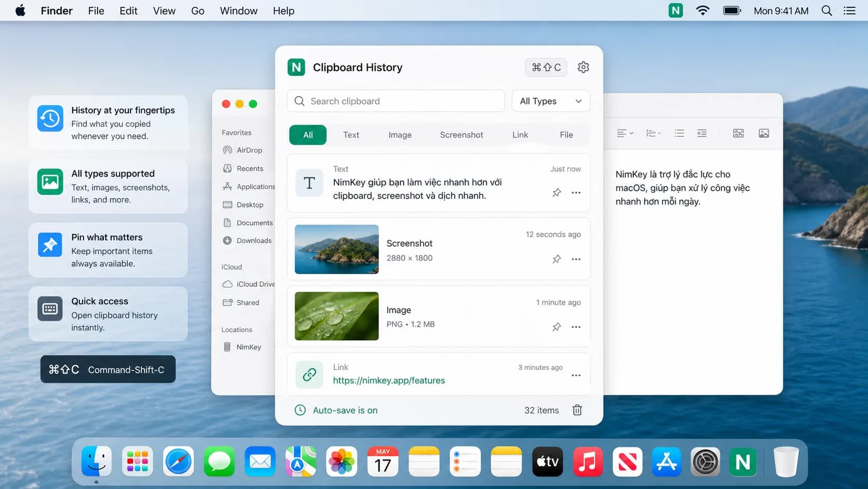The width and height of the screenshot is (868, 489).
Task: Click the 32 items count
Action: click(541, 410)
